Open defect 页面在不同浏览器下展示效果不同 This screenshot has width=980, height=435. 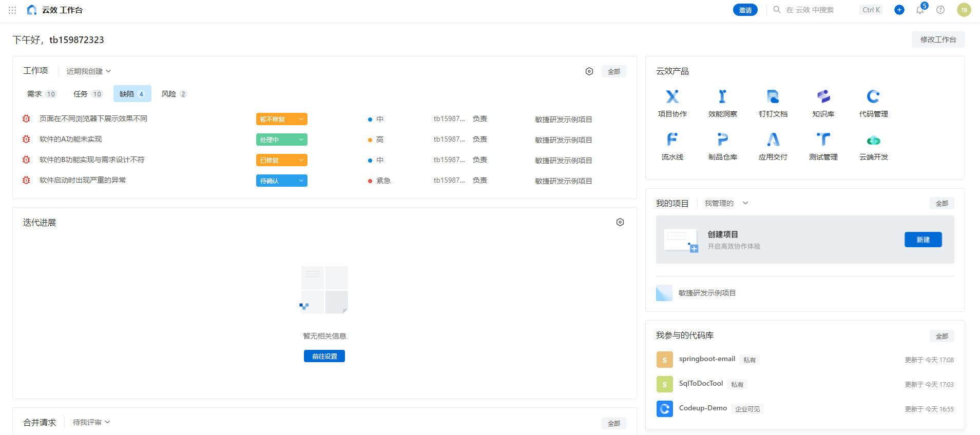click(93, 118)
